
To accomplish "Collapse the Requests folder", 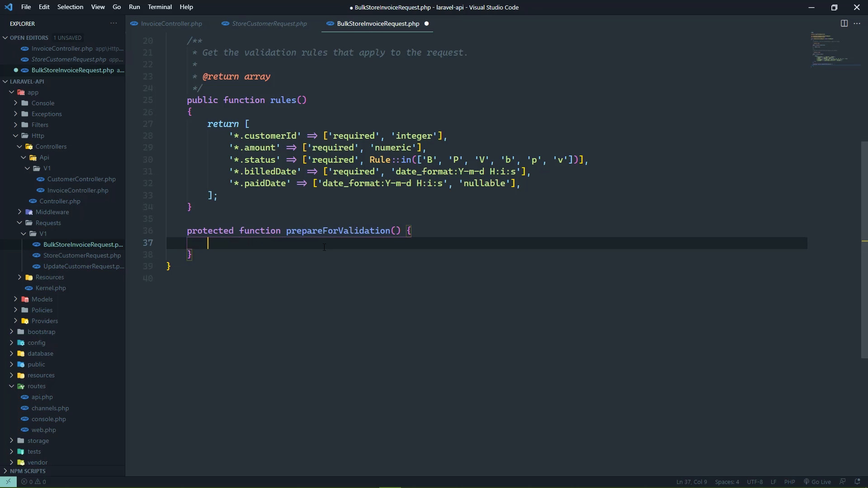I will [x=19, y=223].
